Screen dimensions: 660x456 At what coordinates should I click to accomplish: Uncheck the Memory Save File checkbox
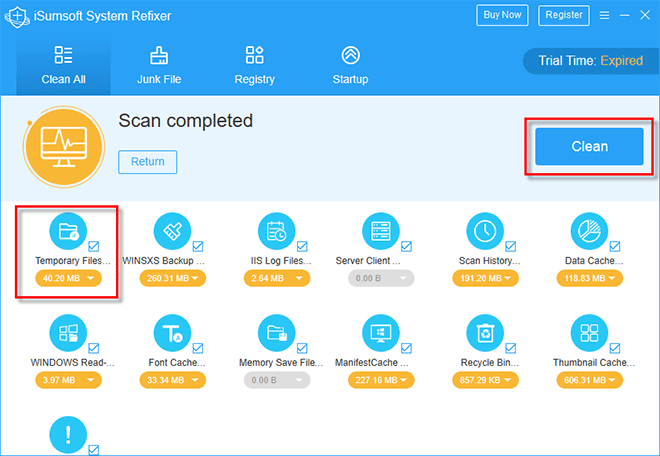[302, 348]
